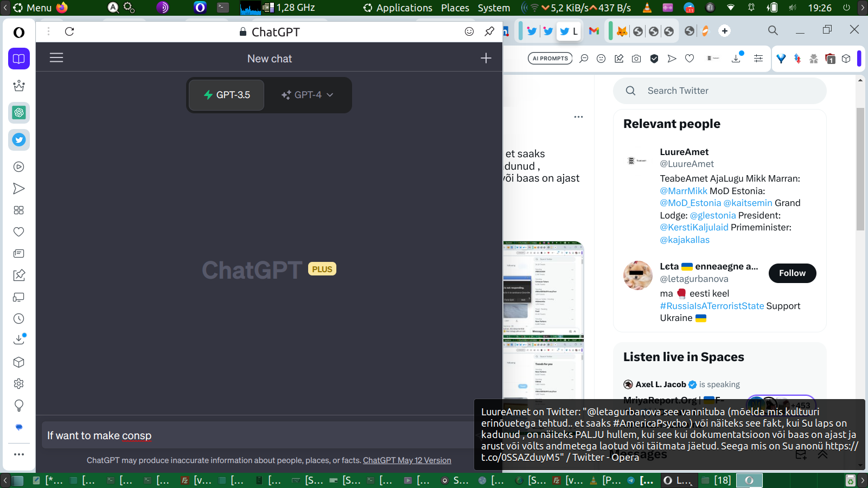Open LuureAmet's profile name

pos(684,152)
